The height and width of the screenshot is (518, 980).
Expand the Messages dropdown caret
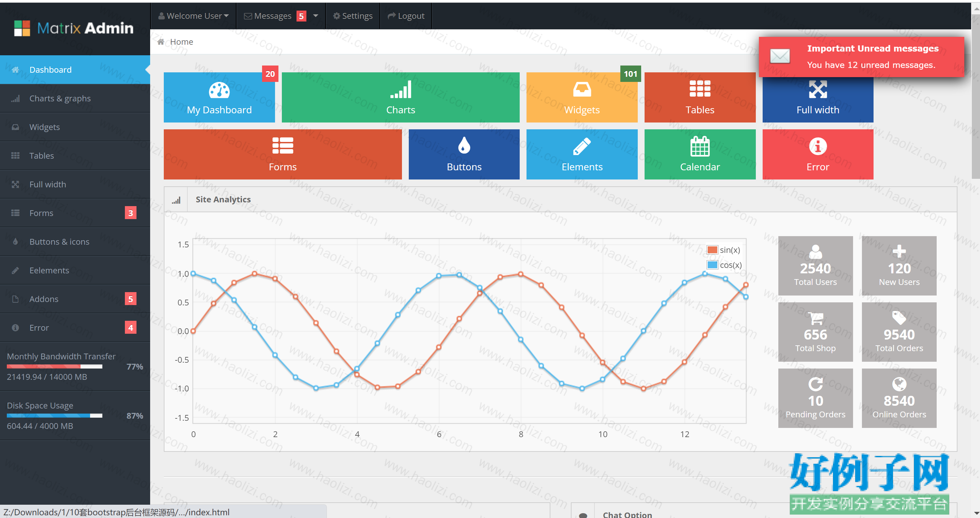tap(316, 16)
